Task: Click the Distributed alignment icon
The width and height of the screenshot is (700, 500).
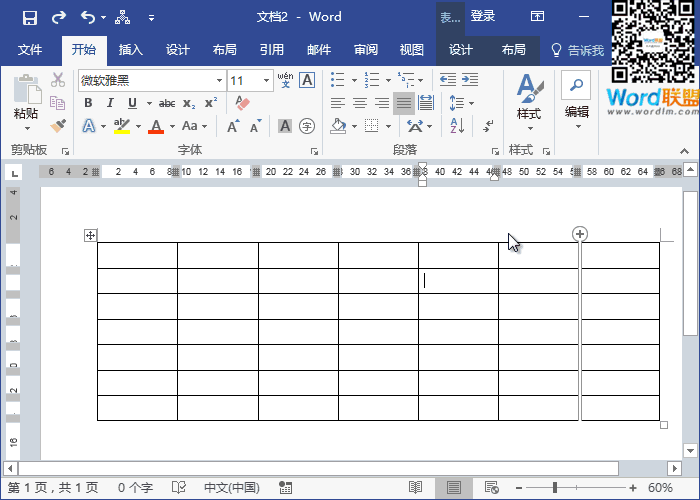Action: coord(426,103)
